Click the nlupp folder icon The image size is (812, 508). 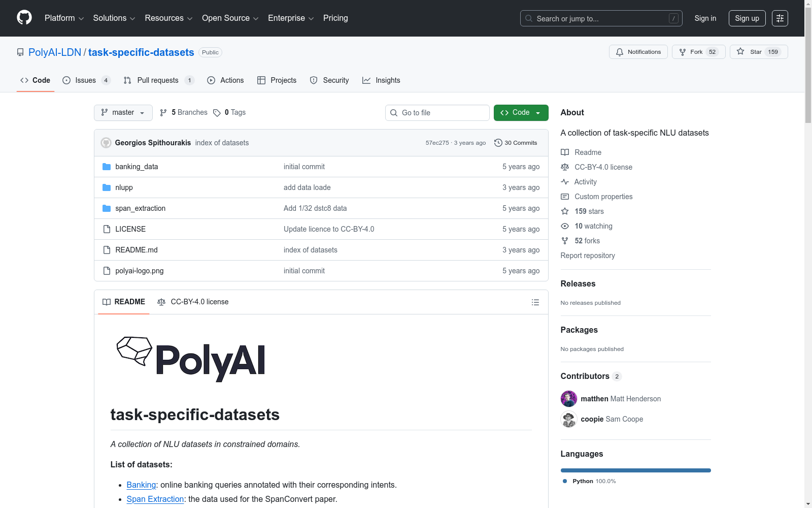click(x=107, y=187)
